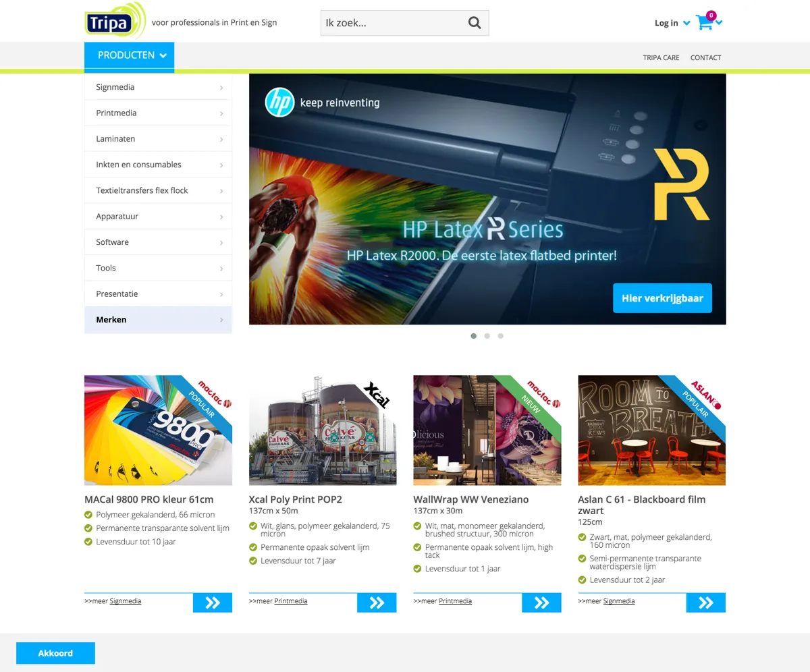
Task: Click the Tripa logo
Action: pyautogui.click(x=115, y=21)
